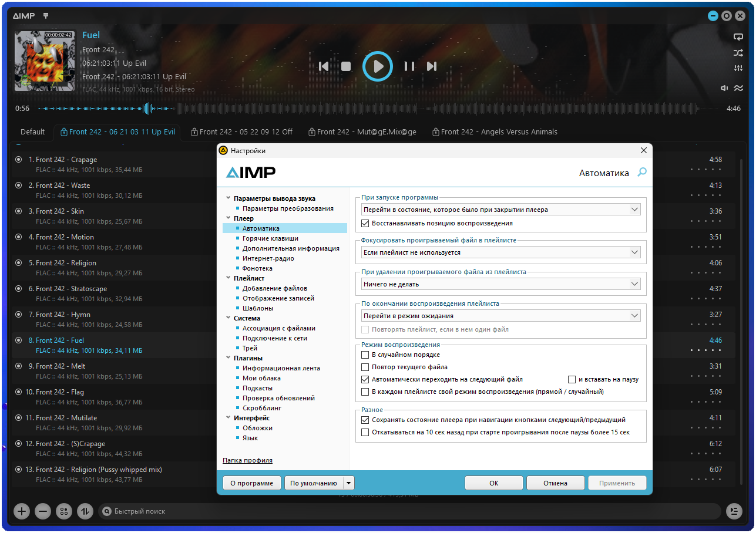Skip to the next track
Viewport: 756px width, 533px height.
point(432,66)
